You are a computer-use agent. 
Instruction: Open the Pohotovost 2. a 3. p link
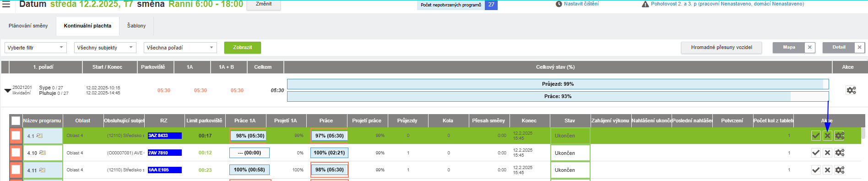point(727,4)
